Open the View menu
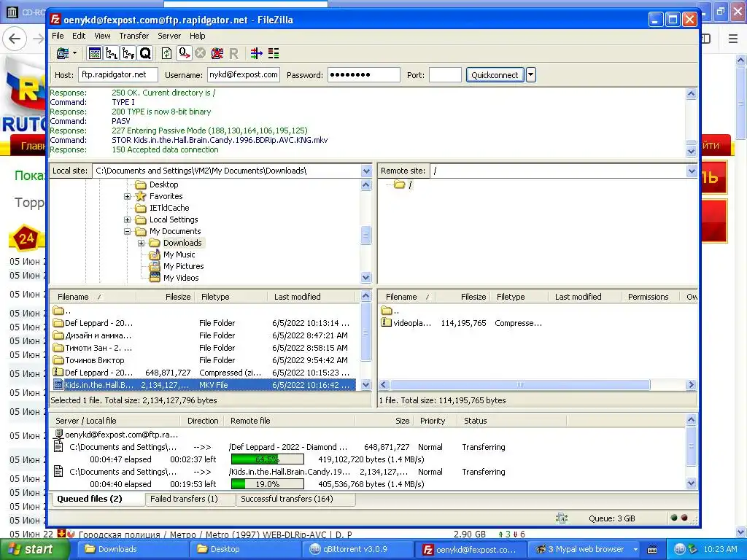Image resolution: width=747 pixels, height=560 pixels. (x=102, y=36)
